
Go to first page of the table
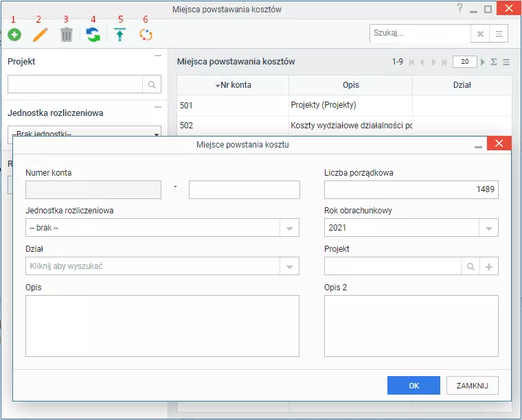coord(411,62)
